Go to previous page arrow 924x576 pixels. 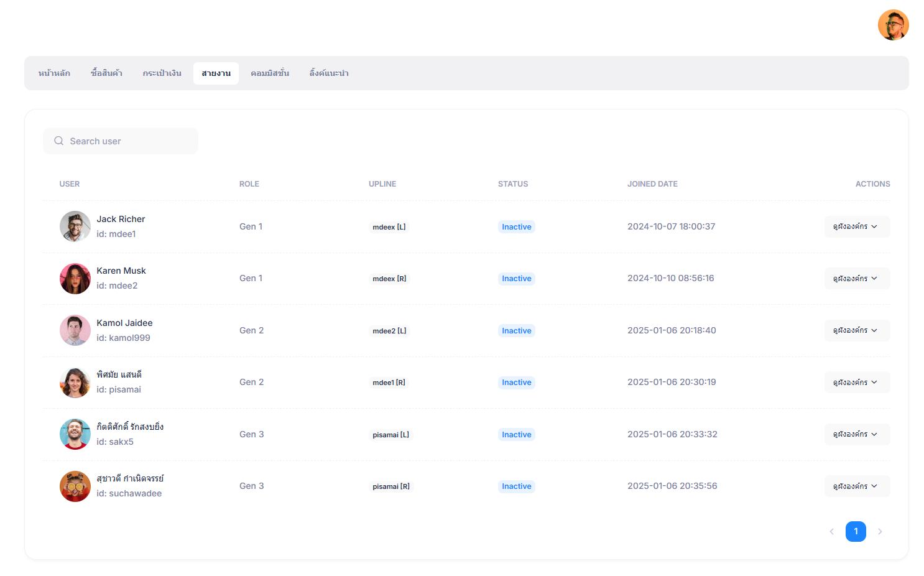(x=831, y=531)
